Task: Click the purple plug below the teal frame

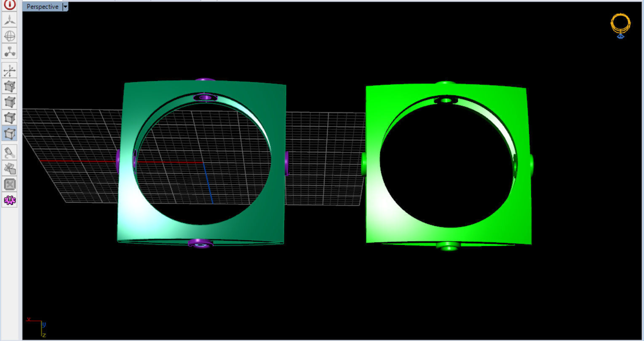Action: (200, 243)
